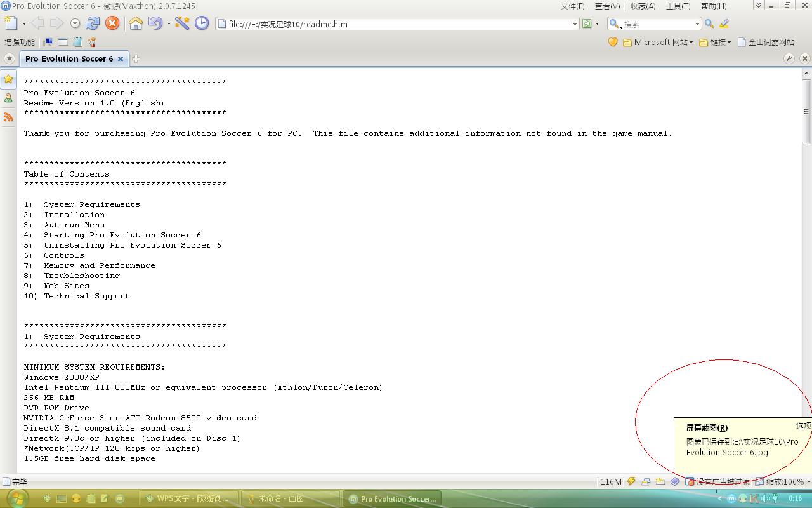This screenshot has height=508, width=812.
Task: Click the vertical scrollbar thumb of the page
Action: [807, 112]
